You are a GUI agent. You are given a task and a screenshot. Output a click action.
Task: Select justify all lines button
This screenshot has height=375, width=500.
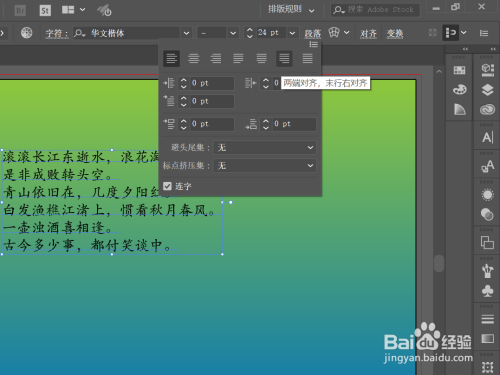tap(307, 59)
